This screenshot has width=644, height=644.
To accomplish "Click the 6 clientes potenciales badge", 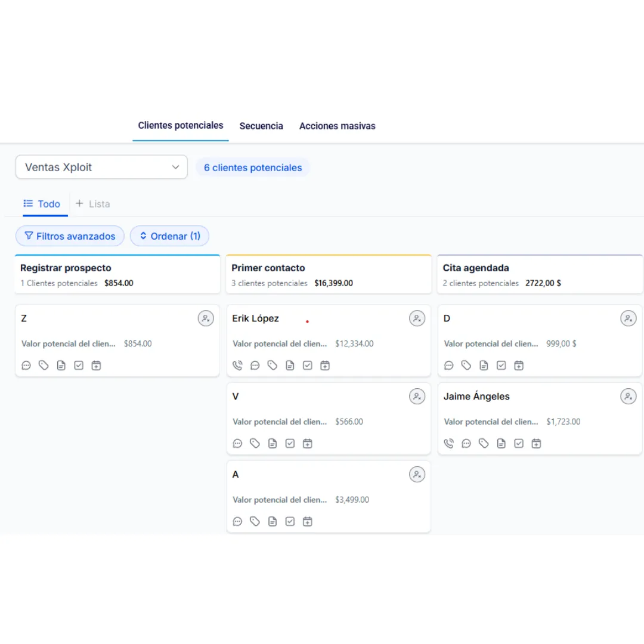I will (253, 168).
